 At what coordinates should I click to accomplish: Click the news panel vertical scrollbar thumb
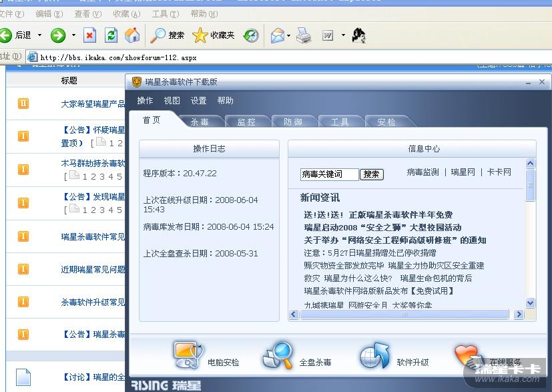point(530,185)
